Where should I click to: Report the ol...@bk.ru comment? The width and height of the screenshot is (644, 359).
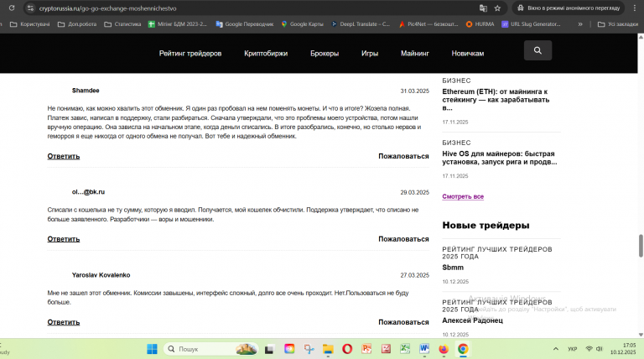tap(403, 239)
